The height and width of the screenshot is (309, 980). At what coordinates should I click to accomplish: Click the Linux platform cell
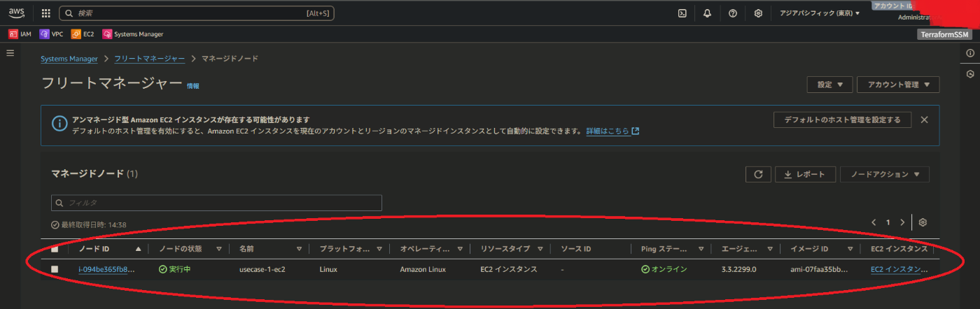coord(329,269)
